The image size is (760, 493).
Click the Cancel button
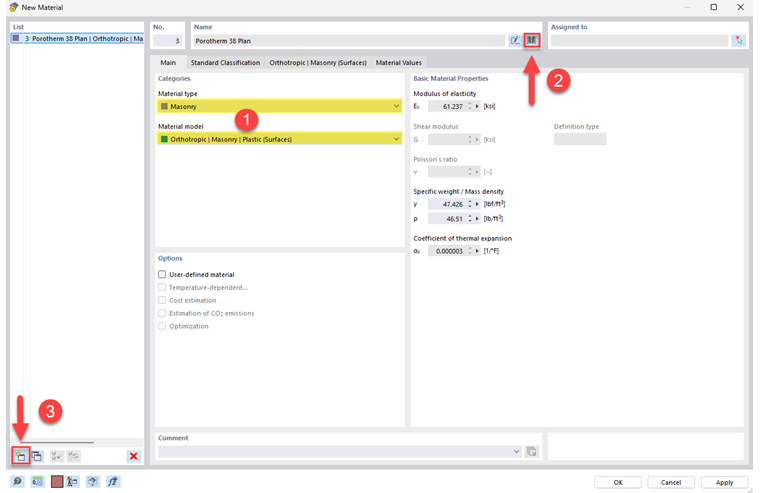click(x=671, y=482)
